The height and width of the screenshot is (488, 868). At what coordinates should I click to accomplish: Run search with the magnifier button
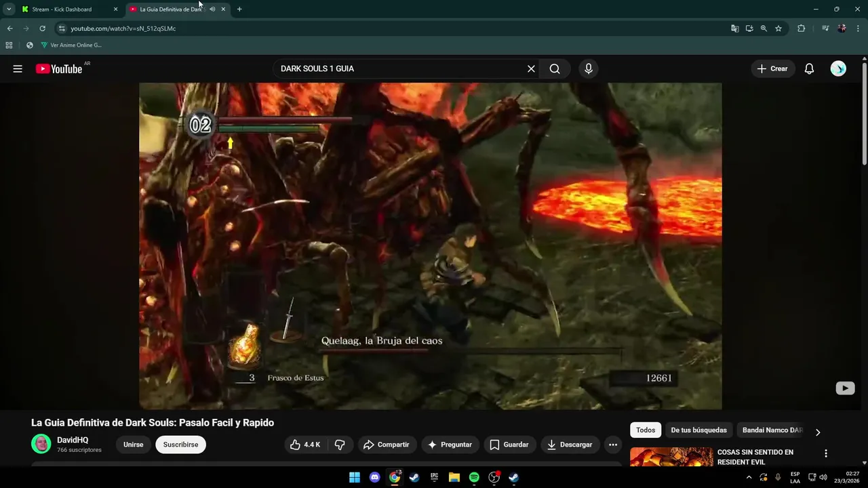555,68
